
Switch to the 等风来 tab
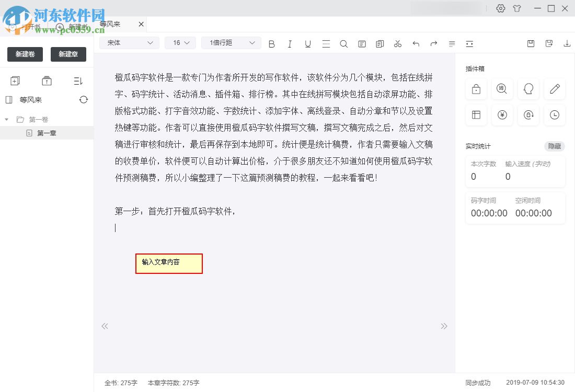coord(110,24)
